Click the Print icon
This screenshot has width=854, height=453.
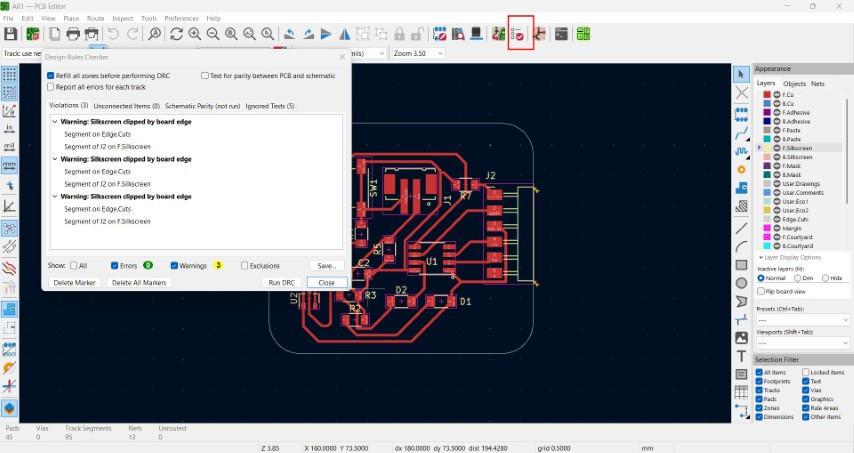pyautogui.click(x=73, y=34)
